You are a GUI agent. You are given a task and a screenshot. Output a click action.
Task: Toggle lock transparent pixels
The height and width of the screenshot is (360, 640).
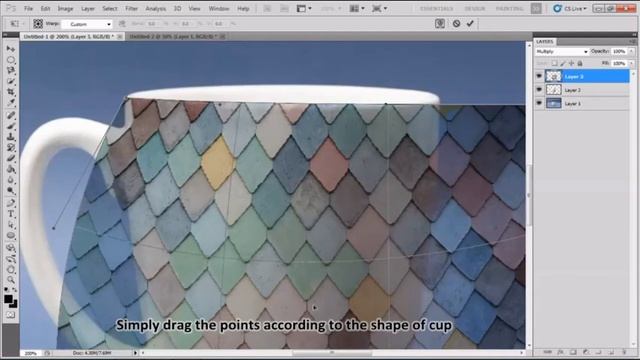(554, 63)
